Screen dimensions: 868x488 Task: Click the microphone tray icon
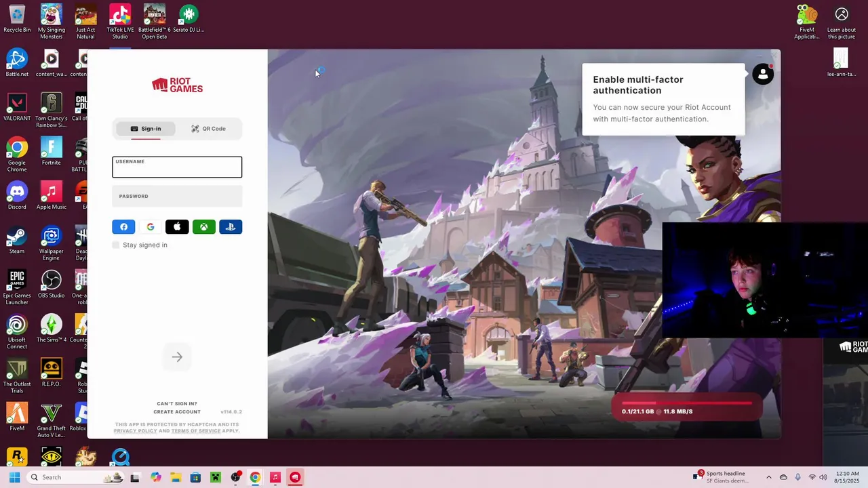(797, 477)
